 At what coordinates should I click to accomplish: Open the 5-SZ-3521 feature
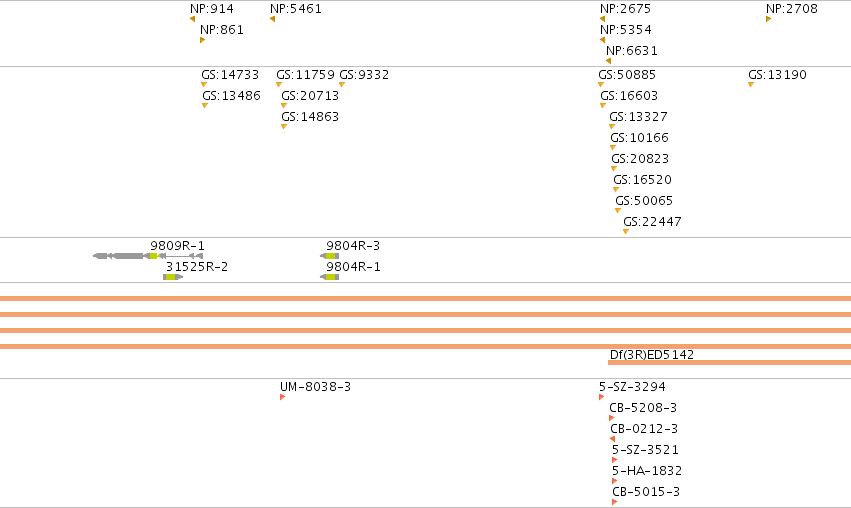click(645, 450)
